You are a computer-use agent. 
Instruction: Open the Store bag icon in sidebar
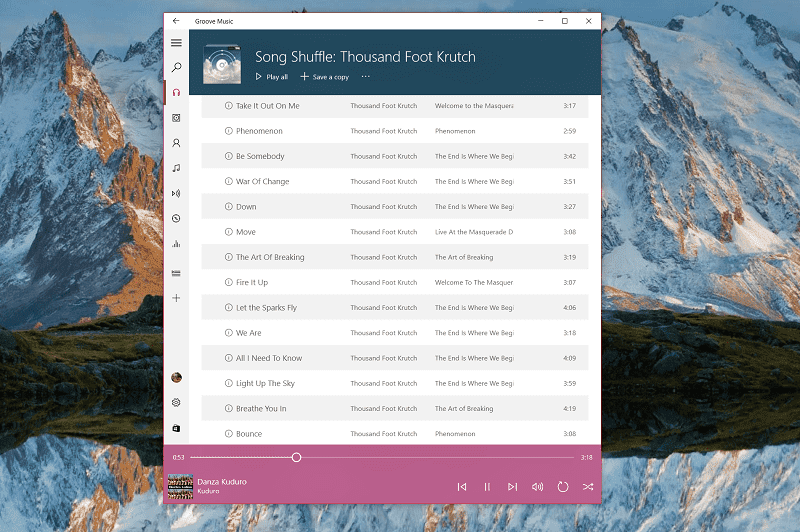pos(176,428)
